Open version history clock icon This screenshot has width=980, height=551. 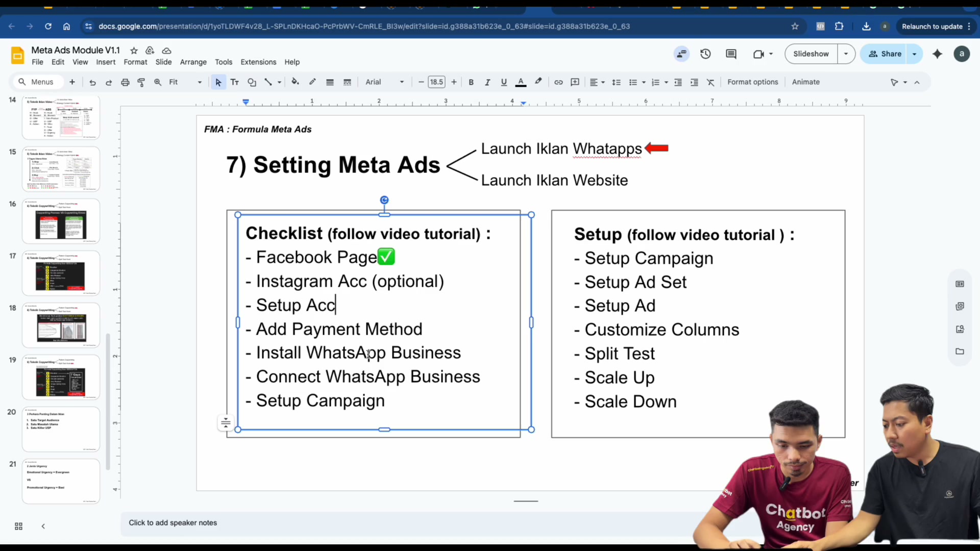tap(705, 54)
